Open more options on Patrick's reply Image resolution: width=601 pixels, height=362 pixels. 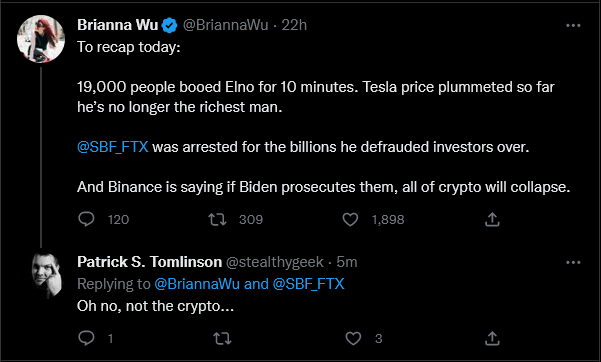[x=573, y=262]
